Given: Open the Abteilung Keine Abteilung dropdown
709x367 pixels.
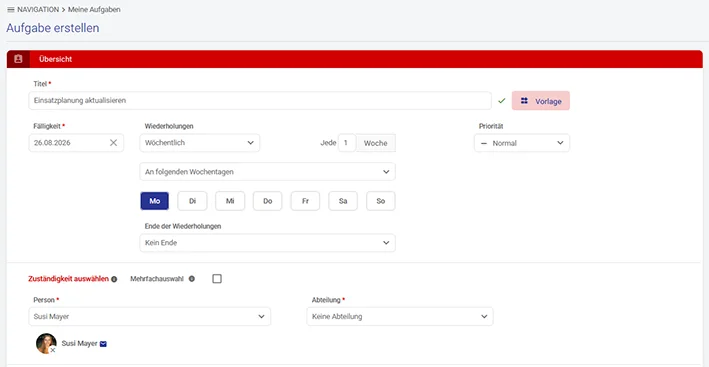Looking at the screenshot, I should tap(400, 316).
